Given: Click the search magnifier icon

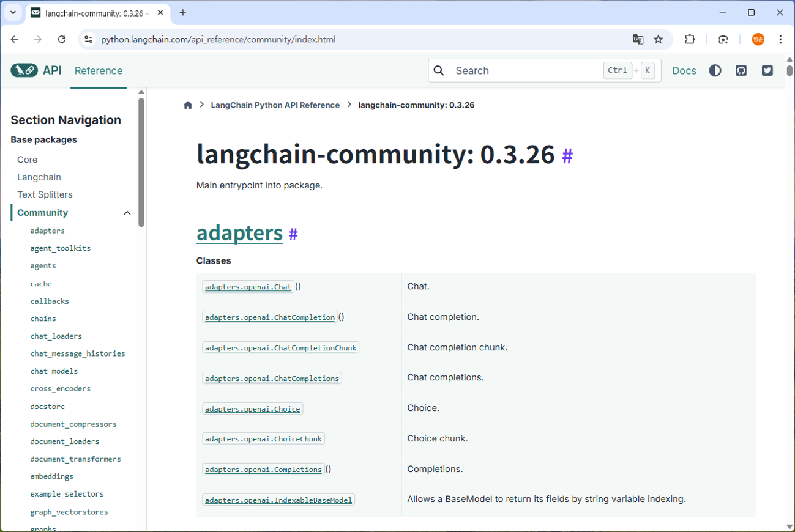Looking at the screenshot, I should pyautogui.click(x=439, y=71).
